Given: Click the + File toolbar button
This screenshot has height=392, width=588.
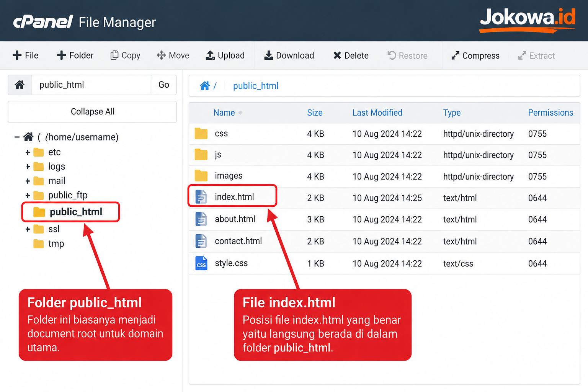Looking at the screenshot, I should click(26, 56).
